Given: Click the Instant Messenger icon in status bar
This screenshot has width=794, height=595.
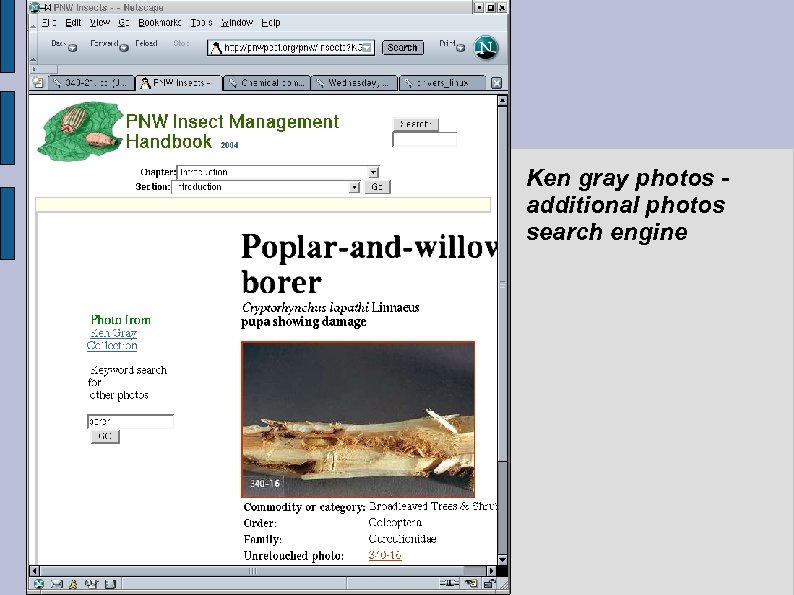Looking at the screenshot, I should [73, 584].
